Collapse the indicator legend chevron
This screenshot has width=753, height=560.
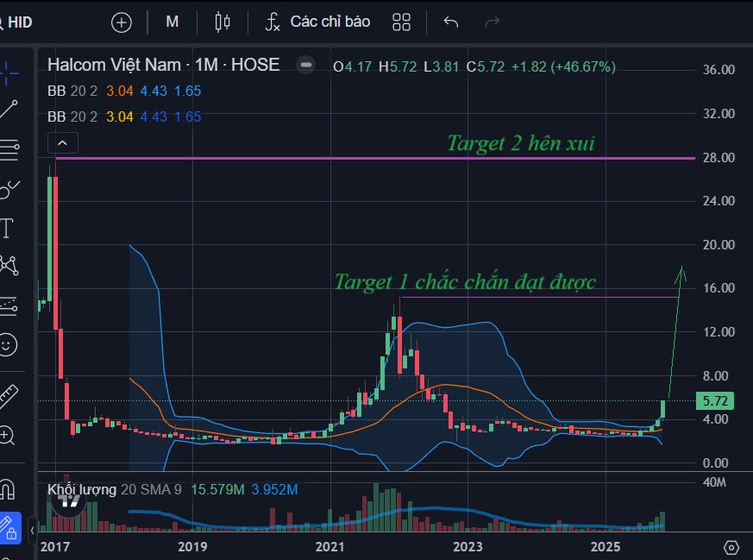point(62,143)
